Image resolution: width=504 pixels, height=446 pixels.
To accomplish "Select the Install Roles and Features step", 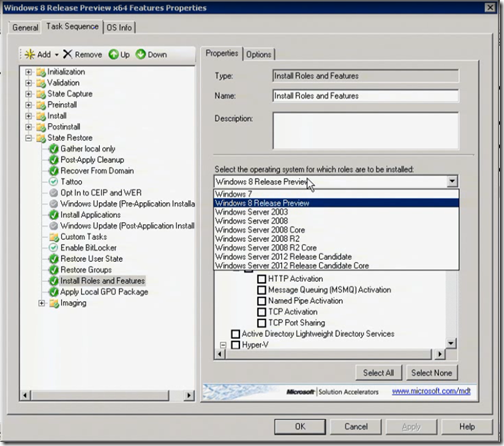I will tap(103, 281).
